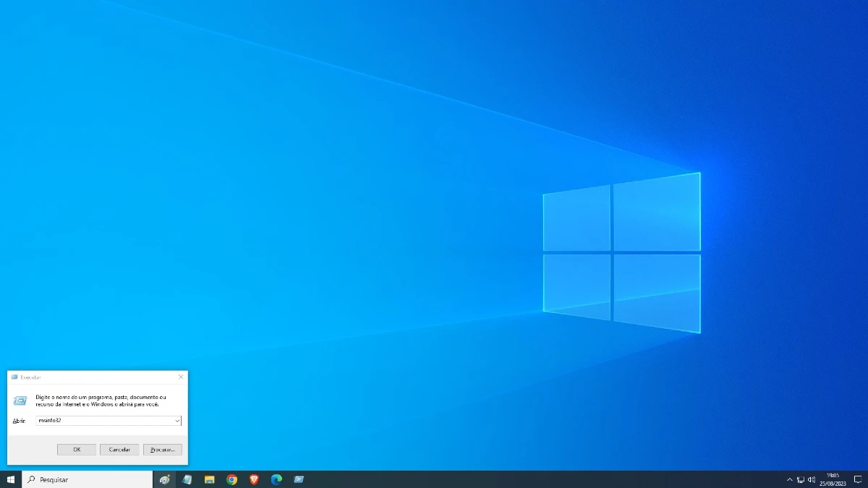Select the msinfo32 text field
Image resolution: width=868 pixels, height=488 pixels.
pos(101,421)
